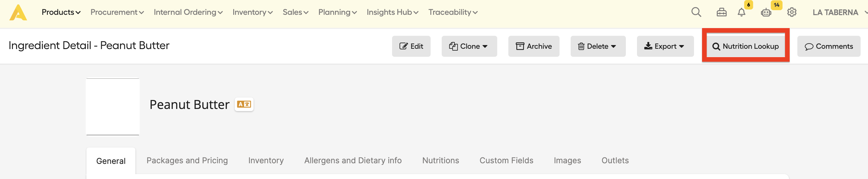Open the search magnifier icon

point(696,12)
